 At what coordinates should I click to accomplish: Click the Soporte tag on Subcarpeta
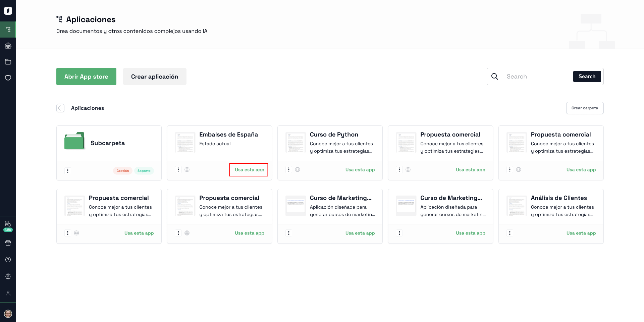[x=144, y=171]
